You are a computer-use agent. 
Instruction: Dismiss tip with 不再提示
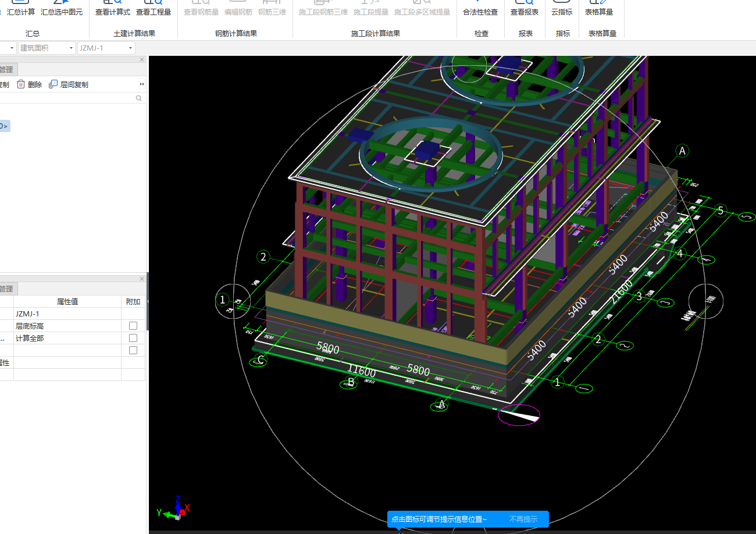(x=523, y=519)
